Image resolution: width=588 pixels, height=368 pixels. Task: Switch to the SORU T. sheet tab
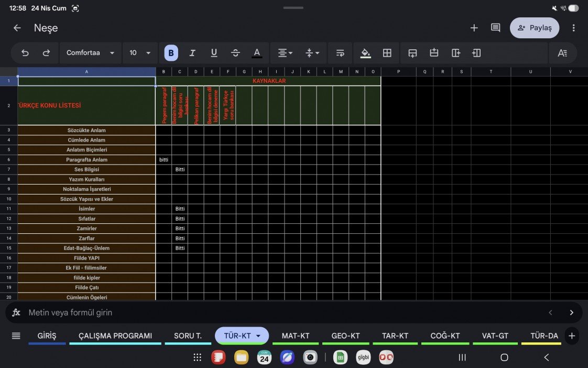pos(188,335)
